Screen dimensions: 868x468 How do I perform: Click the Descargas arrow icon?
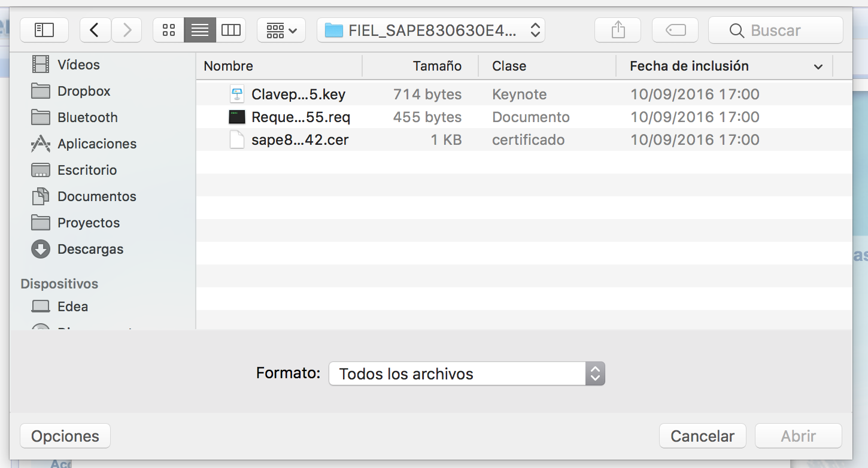click(x=41, y=249)
